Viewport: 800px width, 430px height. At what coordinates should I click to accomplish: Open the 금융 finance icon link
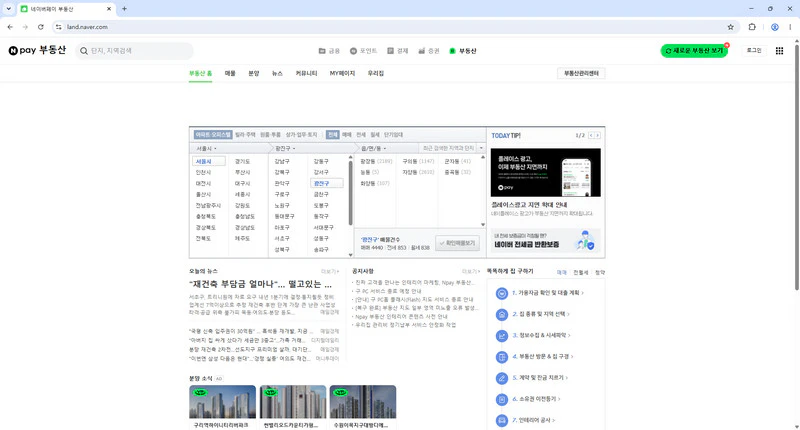click(329, 51)
